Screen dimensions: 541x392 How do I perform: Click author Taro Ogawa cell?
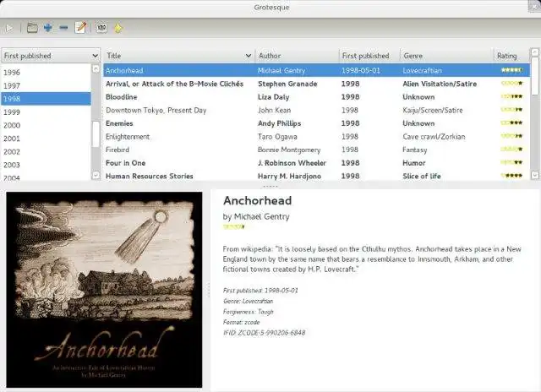277,137
